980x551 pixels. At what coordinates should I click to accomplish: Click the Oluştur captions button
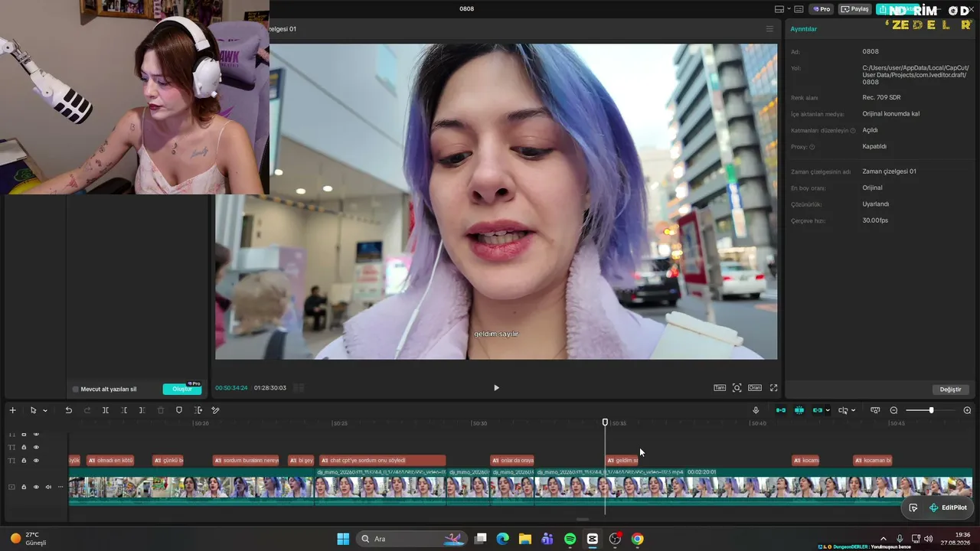[x=182, y=389]
